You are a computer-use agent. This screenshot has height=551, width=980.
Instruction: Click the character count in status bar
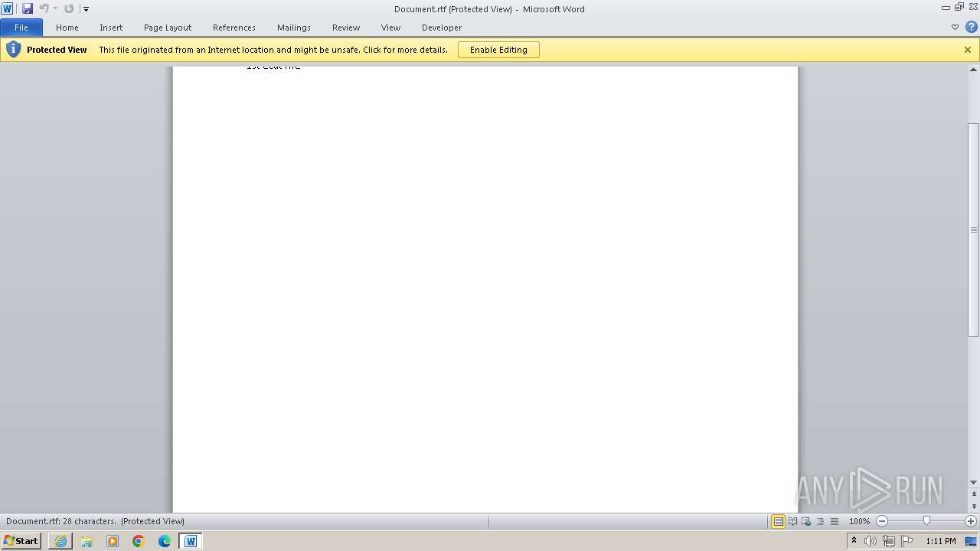click(x=61, y=521)
